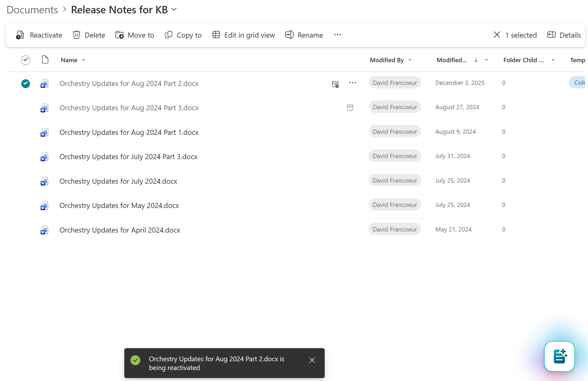Click archive icon on Aug 2024 Part 3 row
Image resolution: width=588 pixels, height=381 pixels.
tap(350, 107)
